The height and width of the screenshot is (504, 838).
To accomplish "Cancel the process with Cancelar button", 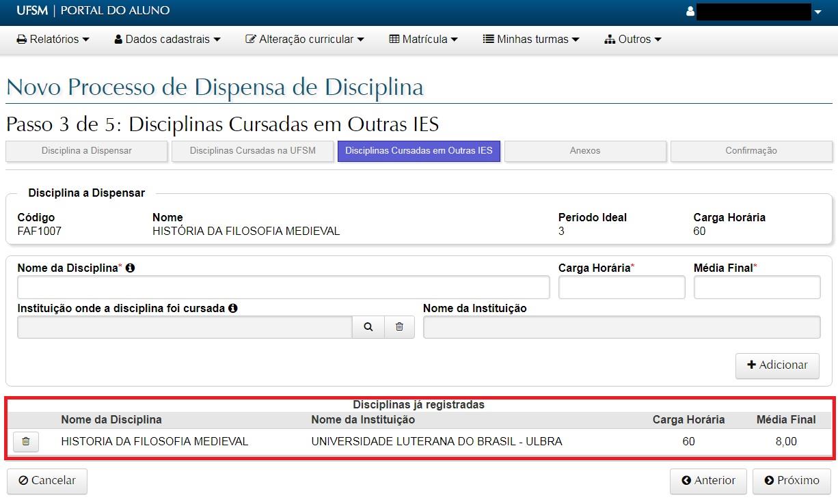I will [47, 481].
